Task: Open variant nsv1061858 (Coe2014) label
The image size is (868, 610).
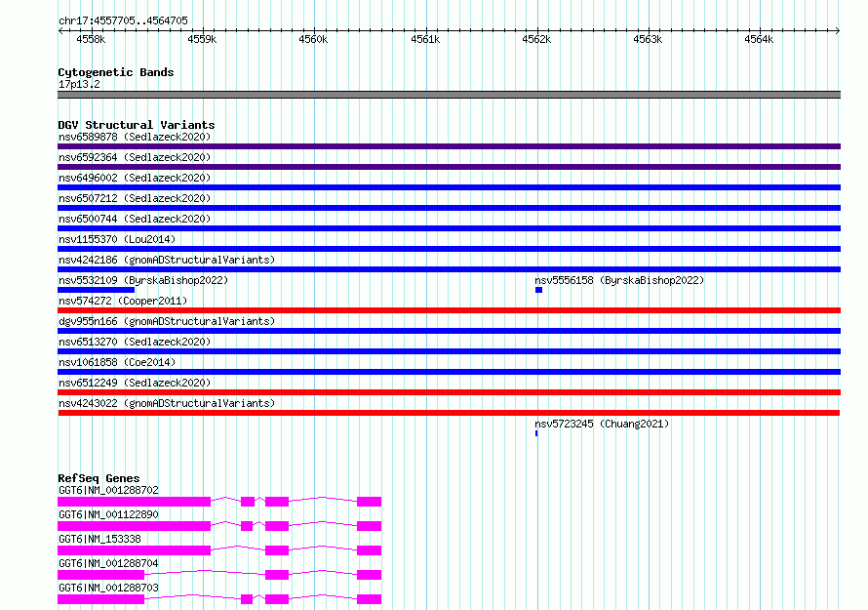Action: [x=117, y=362]
